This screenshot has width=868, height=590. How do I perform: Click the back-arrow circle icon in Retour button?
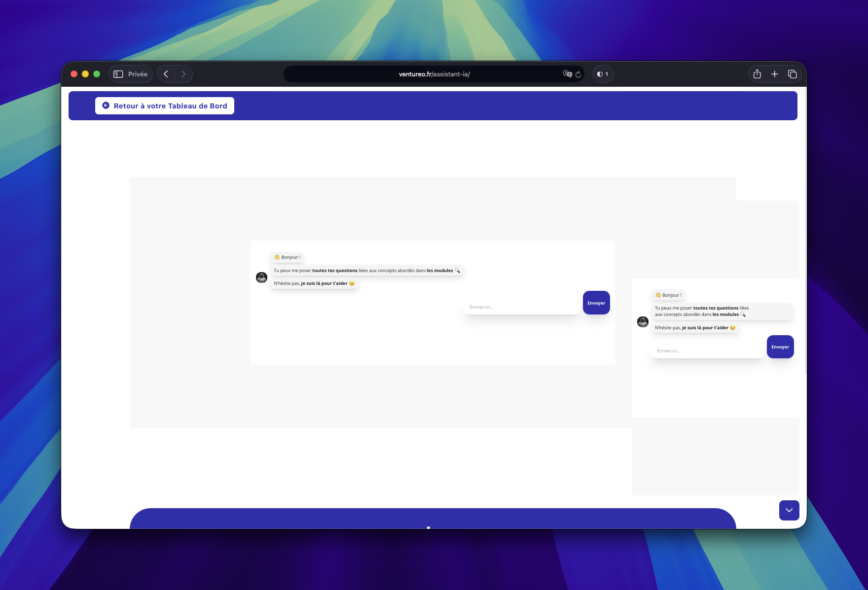(x=106, y=105)
